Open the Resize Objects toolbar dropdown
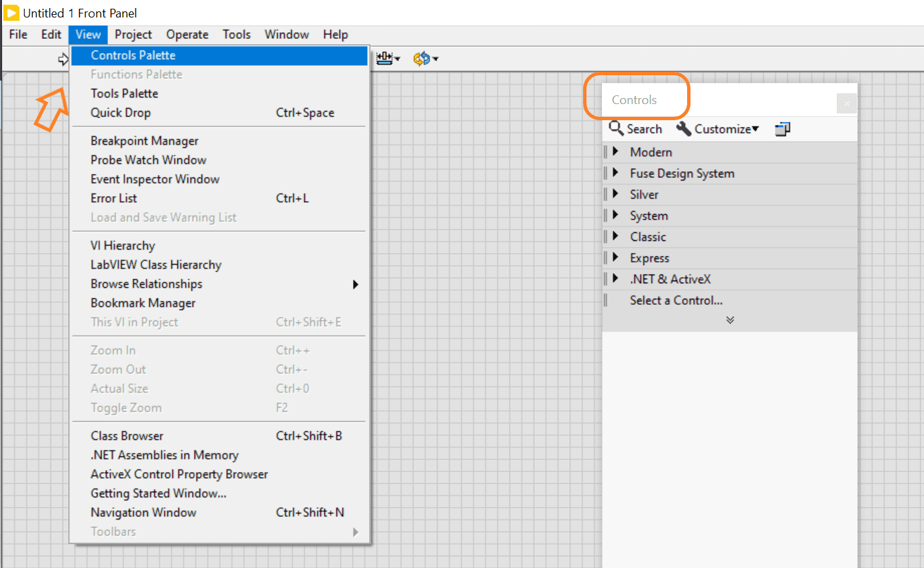This screenshot has width=924, height=568. pyautogui.click(x=389, y=59)
